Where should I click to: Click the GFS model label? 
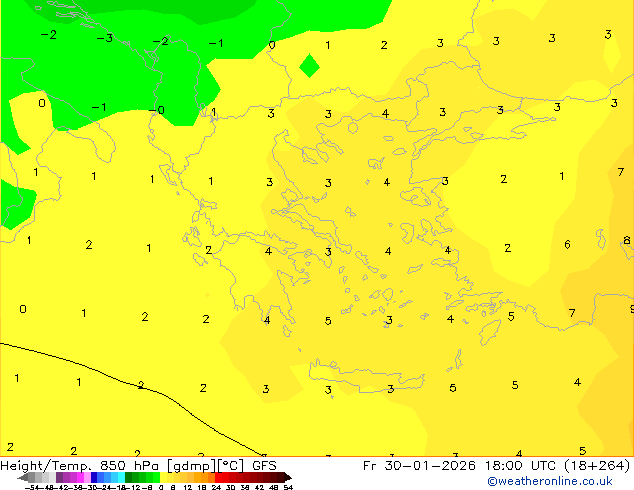click(x=264, y=465)
